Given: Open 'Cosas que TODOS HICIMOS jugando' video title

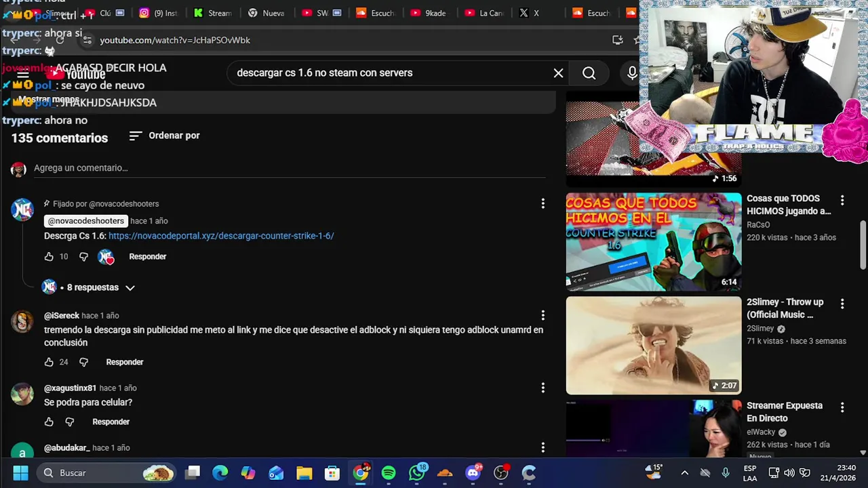Looking at the screenshot, I should [789, 205].
